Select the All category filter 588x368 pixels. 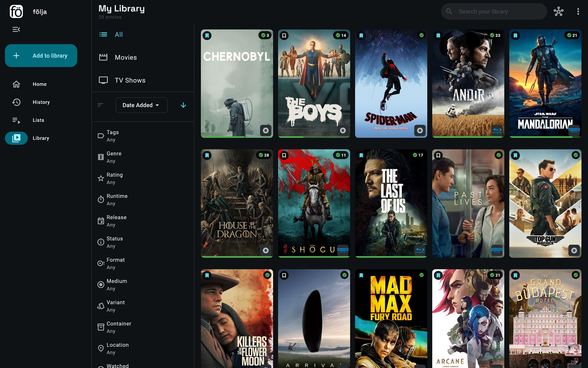143,34
